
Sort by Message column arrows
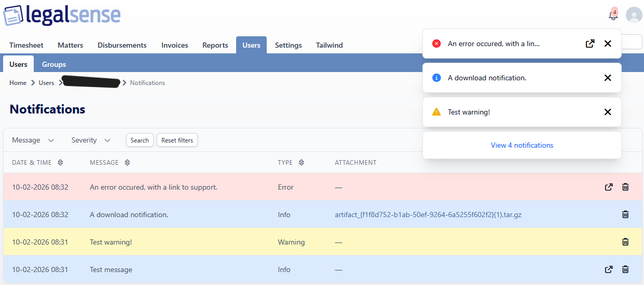[127, 163]
